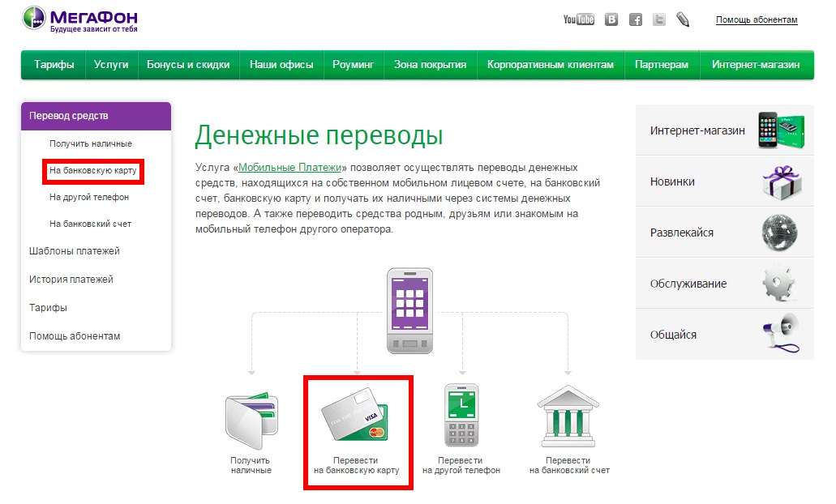836x504 pixels.
Task: Click the pencil icon near social links
Action: point(683,18)
